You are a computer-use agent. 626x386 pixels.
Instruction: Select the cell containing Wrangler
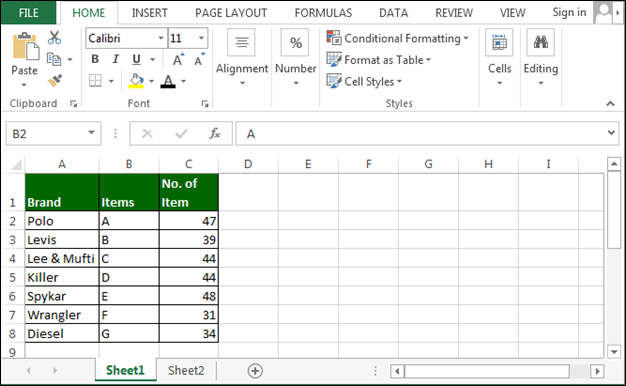pyautogui.click(x=62, y=315)
